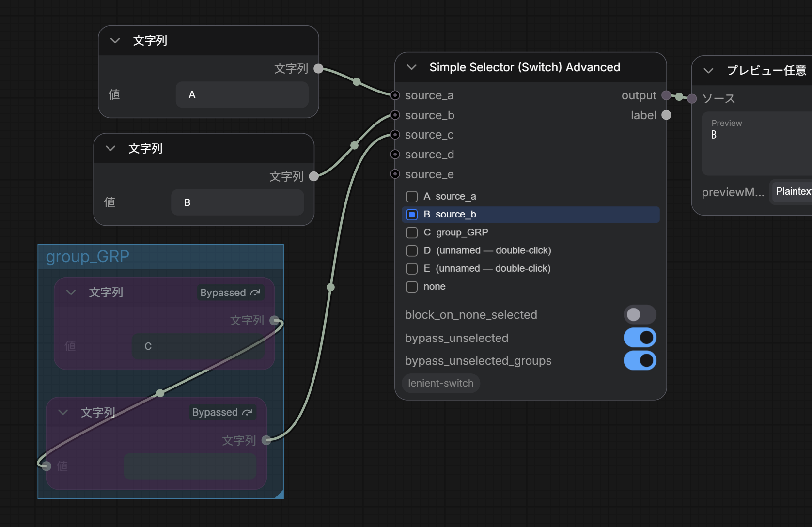This screenshot has height=527, width=812.
Task: Click the source_c input socket
Action: 395,135
